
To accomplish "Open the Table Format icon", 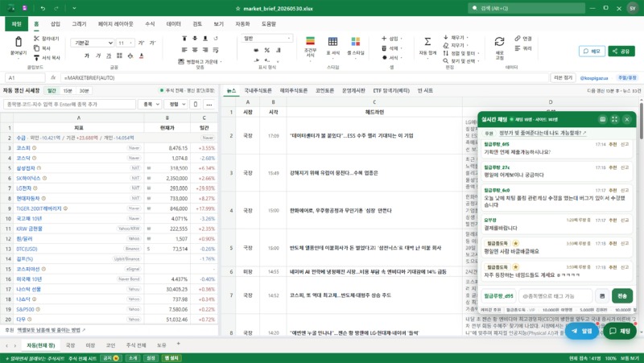I will click(x=332, y=41).
